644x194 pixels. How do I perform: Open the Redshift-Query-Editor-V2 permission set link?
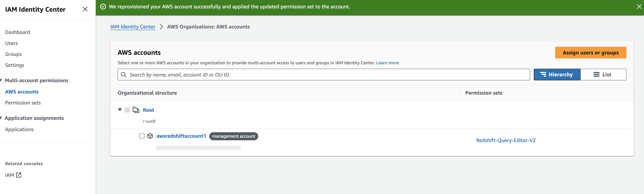pos(506,140)
